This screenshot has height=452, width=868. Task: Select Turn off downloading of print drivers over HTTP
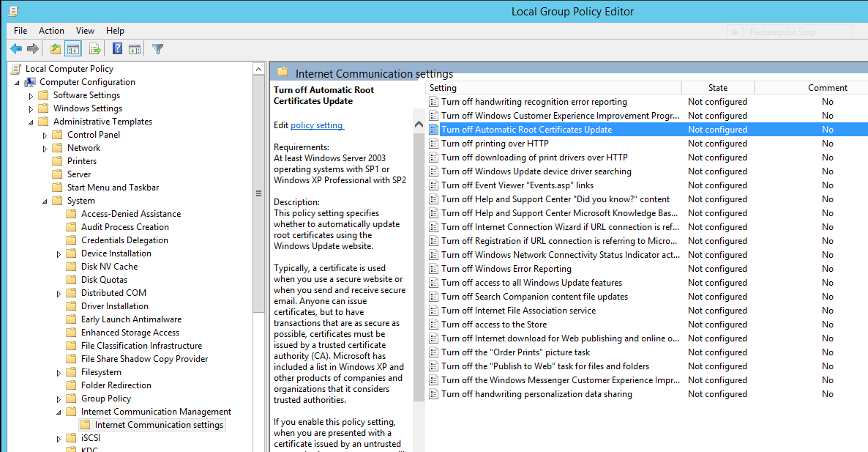(535, 158)
